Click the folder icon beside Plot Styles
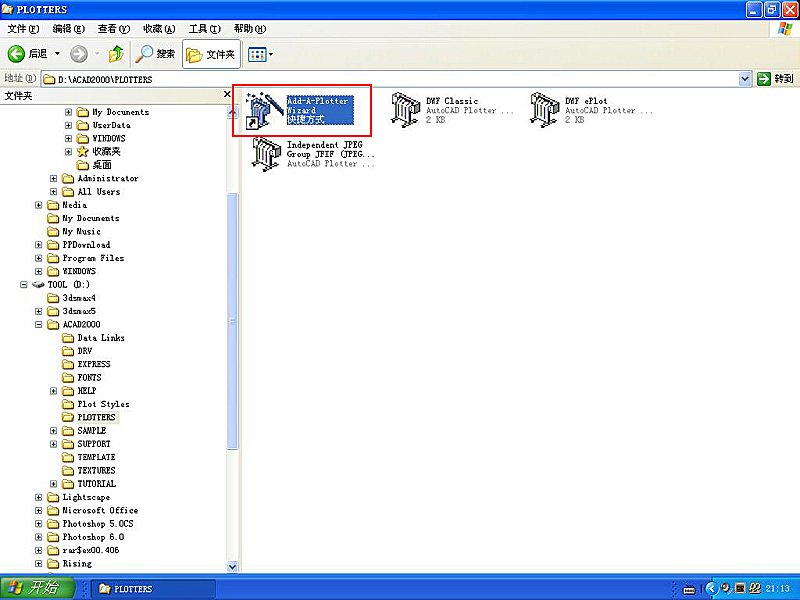 [x=68, y=404]
